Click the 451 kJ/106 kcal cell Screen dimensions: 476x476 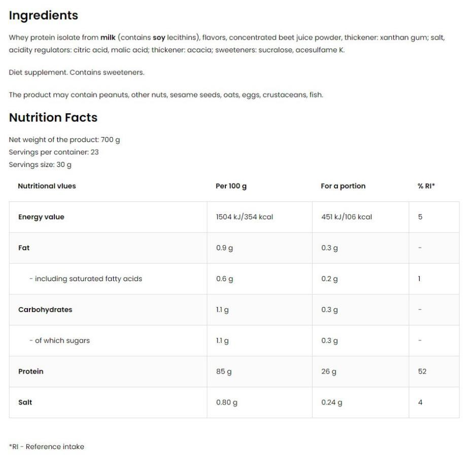point(347,217)
